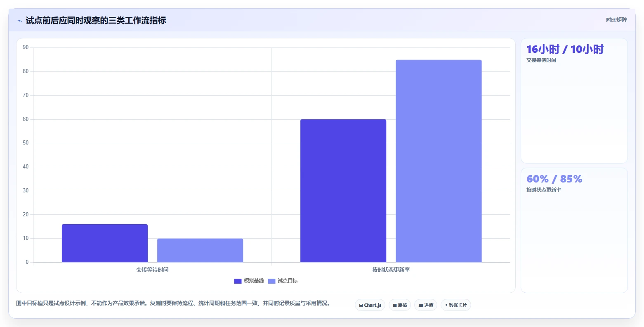Click the y-axis tick 40
This screenshot has width=644, height=327.
click(x=26, y=167)
